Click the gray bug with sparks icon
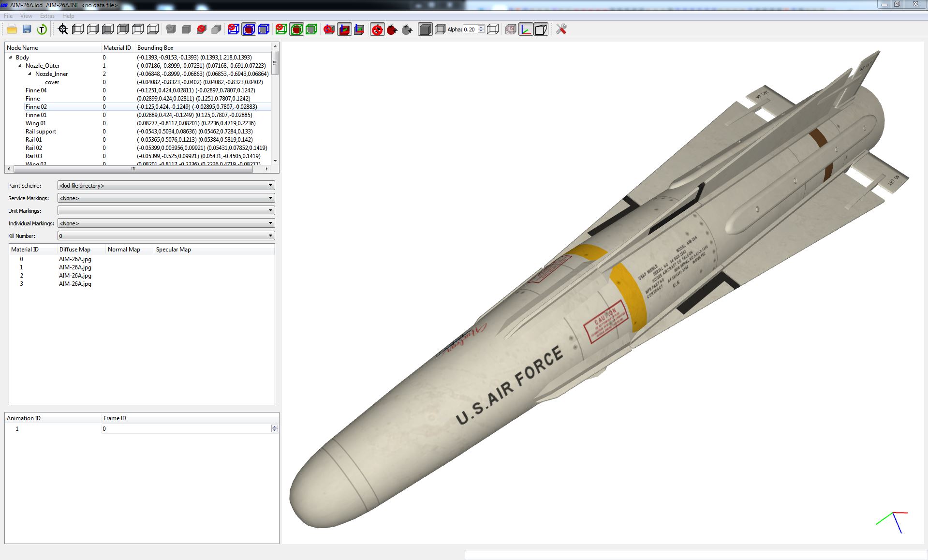928x560 pixels. 407,29
